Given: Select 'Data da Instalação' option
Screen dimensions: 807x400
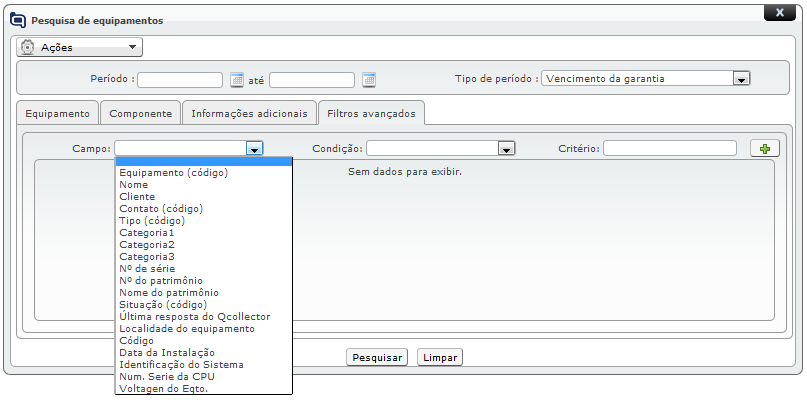Looking at the screenshot, I should [x=167, y=353].
